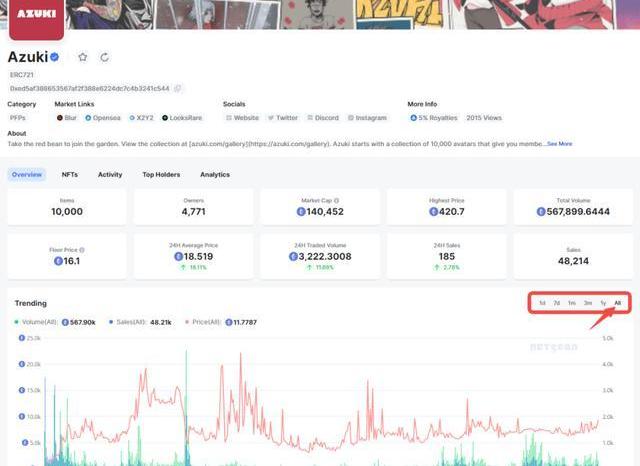The image size is (640, 466).
Task: Select the Overview tab
Action: [27, 175]
